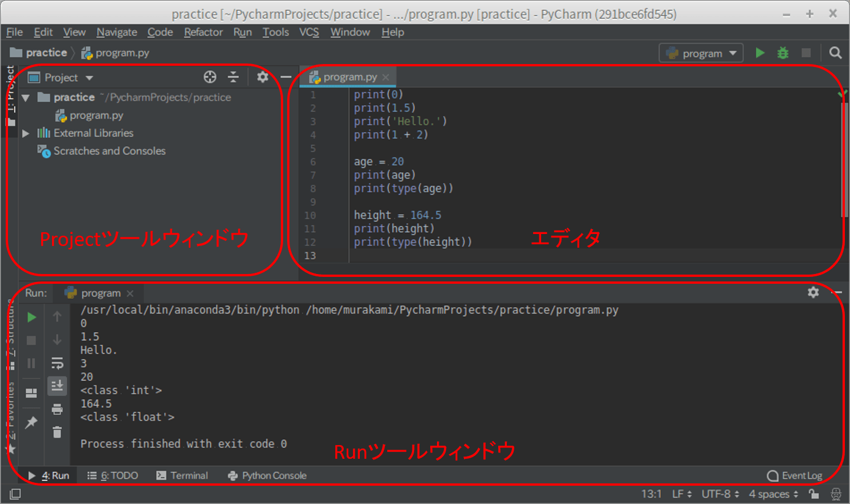Toggle scroll to end of Run output
The width and height of the screenshot is (850, 504).
click(57, 386)
